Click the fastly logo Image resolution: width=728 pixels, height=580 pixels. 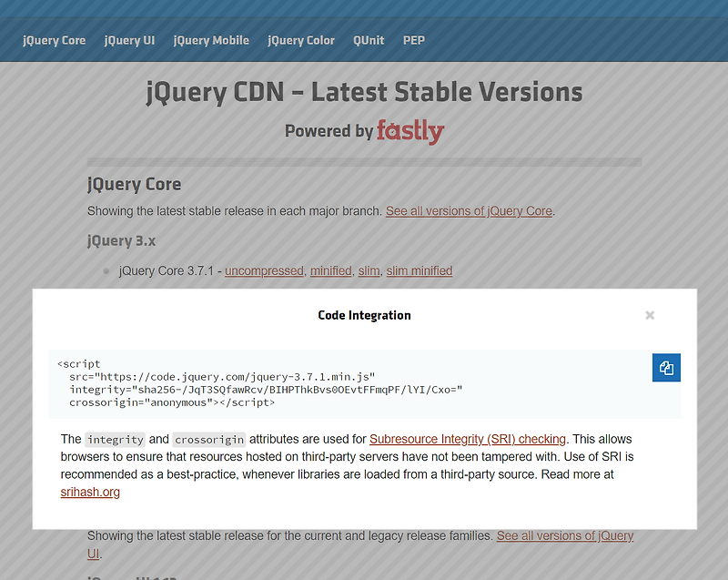click(410, 131)
